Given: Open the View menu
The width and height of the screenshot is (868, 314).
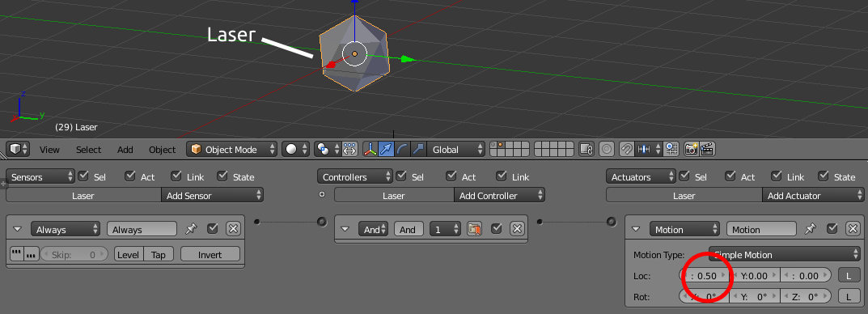Looking at the screenshot, I should [x=50, y=150].
